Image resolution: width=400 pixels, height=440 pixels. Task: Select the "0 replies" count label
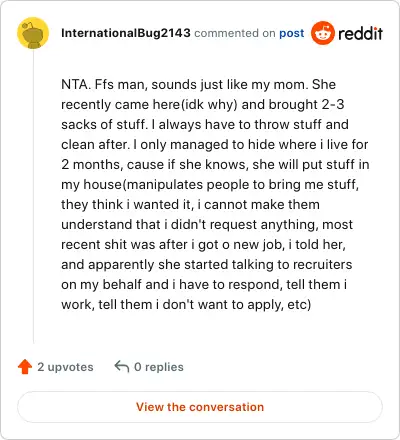pyautogui.click(x=159, y=367)
